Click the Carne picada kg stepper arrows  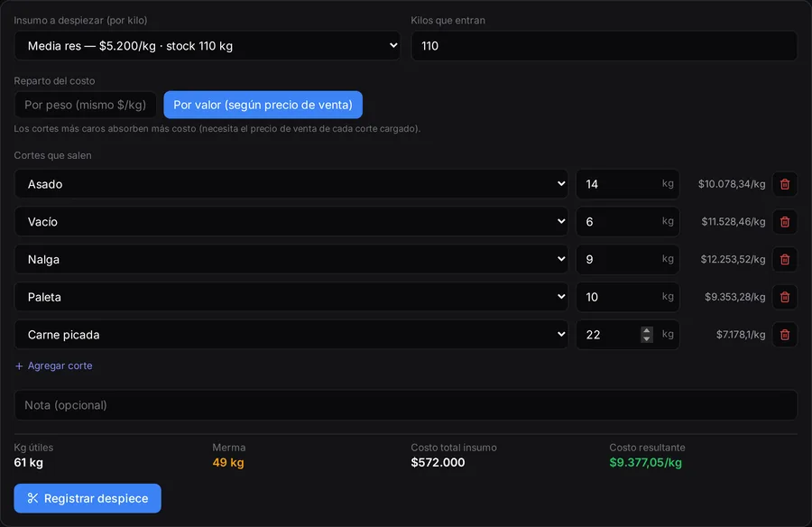pyautogui.click(x=646, y=335)
